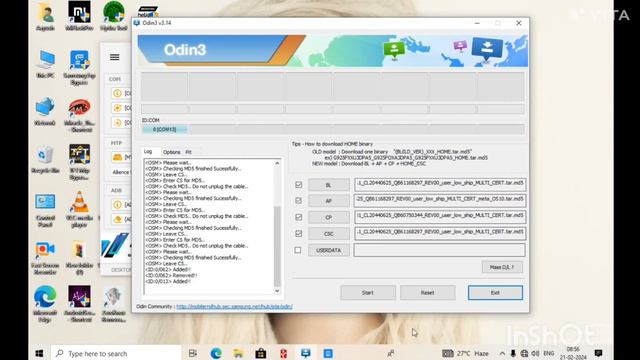Screen dimensions: 640x360
Task: Launch the TFT Frp Bypass desktop shortcut
Action: tap(79, 162)
